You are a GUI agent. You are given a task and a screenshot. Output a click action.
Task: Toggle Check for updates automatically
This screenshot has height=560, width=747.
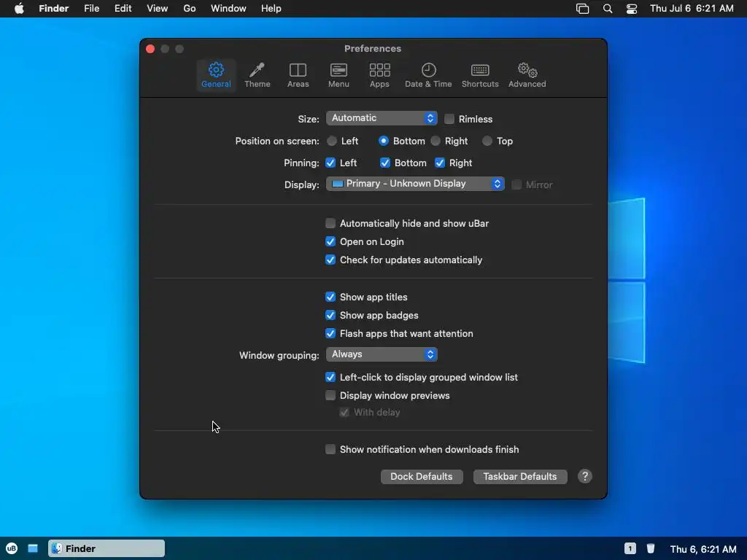330,260
